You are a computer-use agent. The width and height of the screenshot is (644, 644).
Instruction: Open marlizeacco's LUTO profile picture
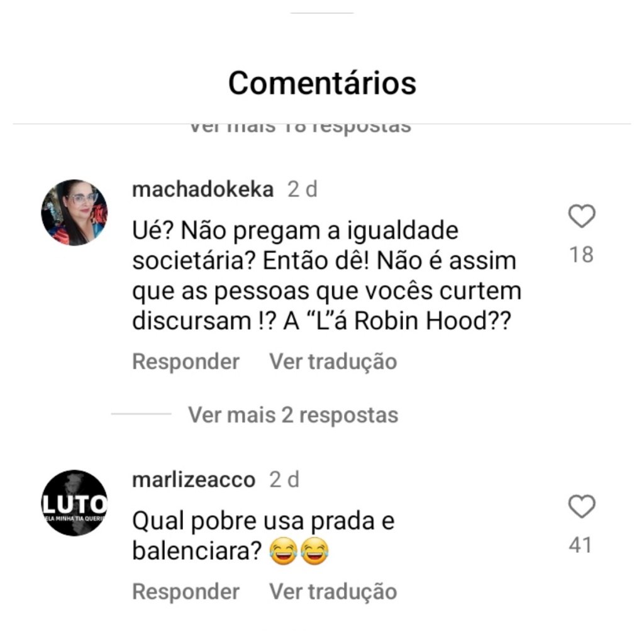(74, 502)
